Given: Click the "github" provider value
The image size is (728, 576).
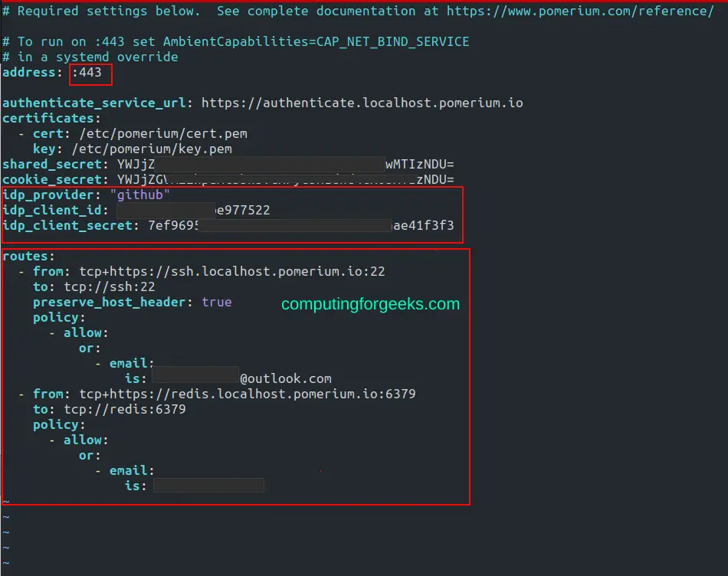Looking at the screenshot, I should pos(139,195).
